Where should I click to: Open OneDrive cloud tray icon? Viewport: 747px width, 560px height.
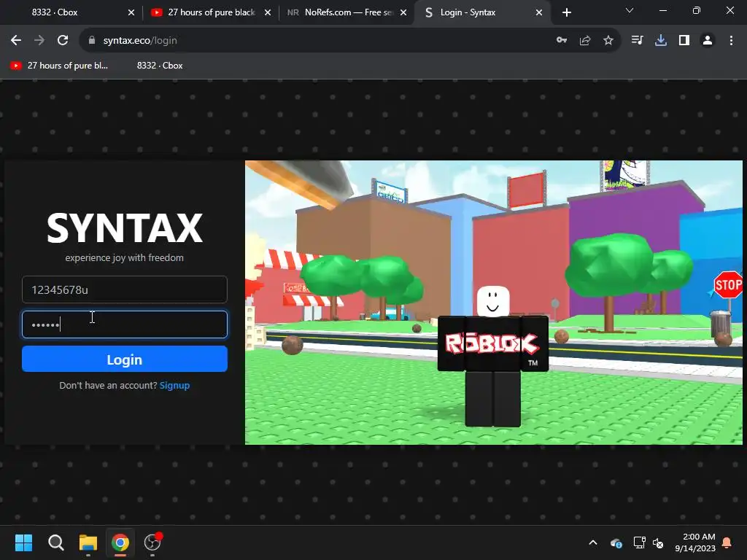click(x=616, y=542)
